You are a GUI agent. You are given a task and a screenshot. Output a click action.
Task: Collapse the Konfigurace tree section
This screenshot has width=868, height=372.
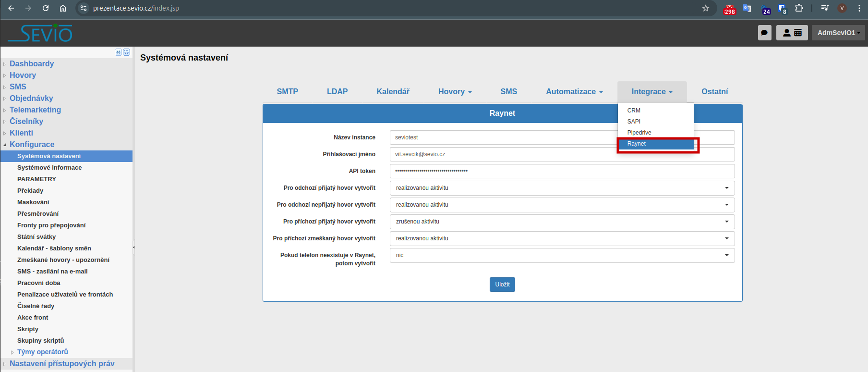tap(5, 145)
